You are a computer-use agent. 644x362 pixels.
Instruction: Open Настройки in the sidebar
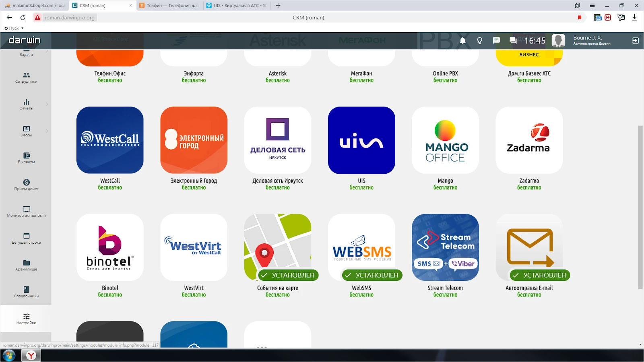click(x=26, y=319)
